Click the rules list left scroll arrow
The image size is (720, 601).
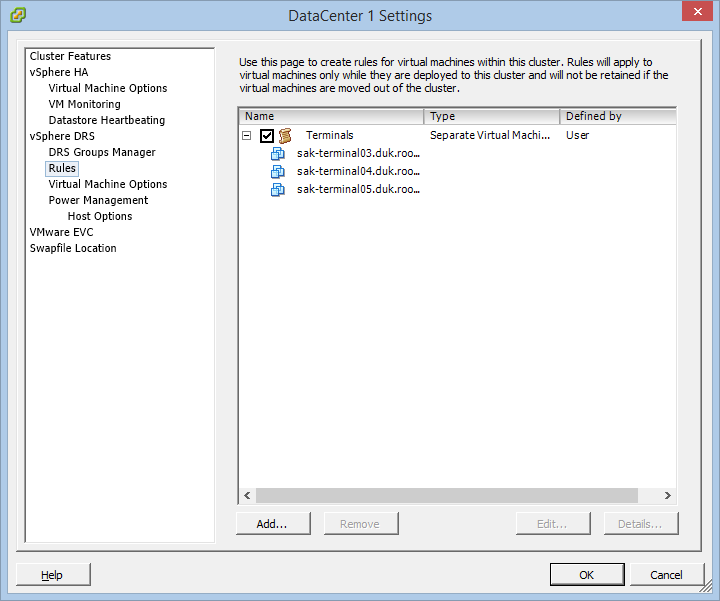[247, 495]
